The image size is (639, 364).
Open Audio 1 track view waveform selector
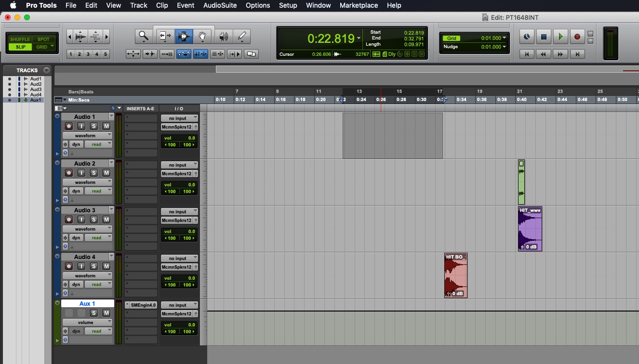(x=87, y=136)
